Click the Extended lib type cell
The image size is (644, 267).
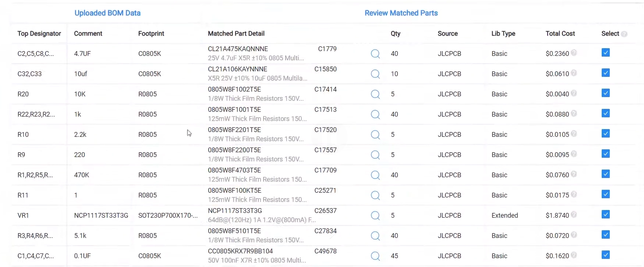[x=505, y=216]
